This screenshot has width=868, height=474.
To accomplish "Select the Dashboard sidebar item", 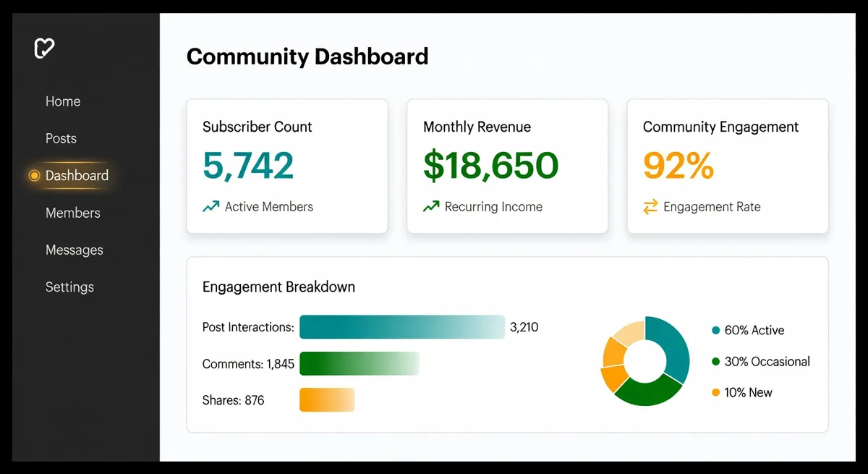I will 77,175.
